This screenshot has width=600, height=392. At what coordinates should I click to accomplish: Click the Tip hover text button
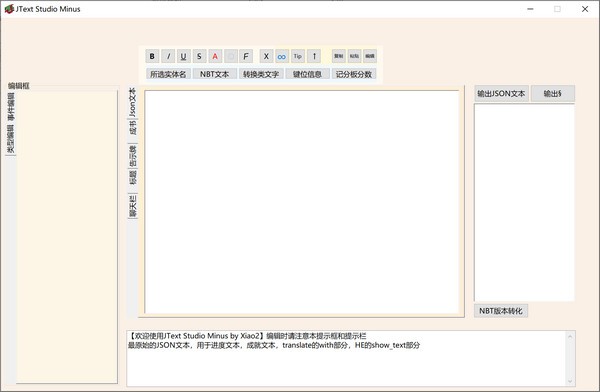tap(298, 56)
